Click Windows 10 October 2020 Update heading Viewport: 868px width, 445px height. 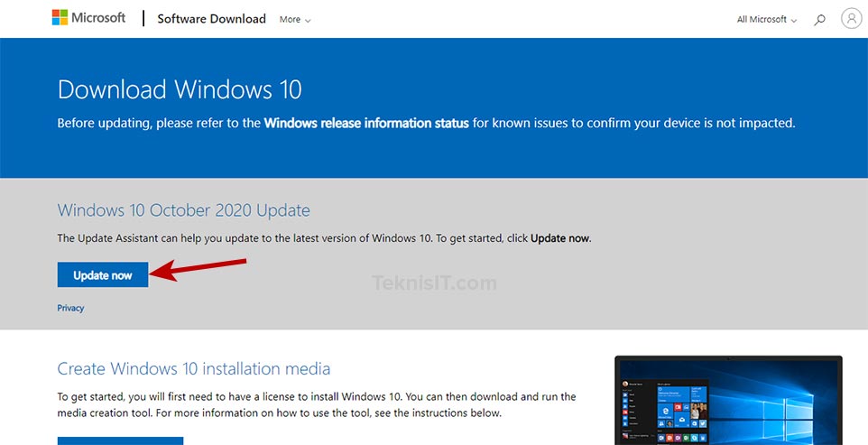[183, 210]
